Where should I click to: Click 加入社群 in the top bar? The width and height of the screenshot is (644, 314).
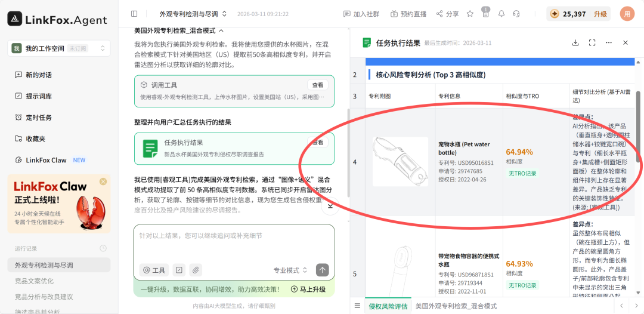[361, 14]
